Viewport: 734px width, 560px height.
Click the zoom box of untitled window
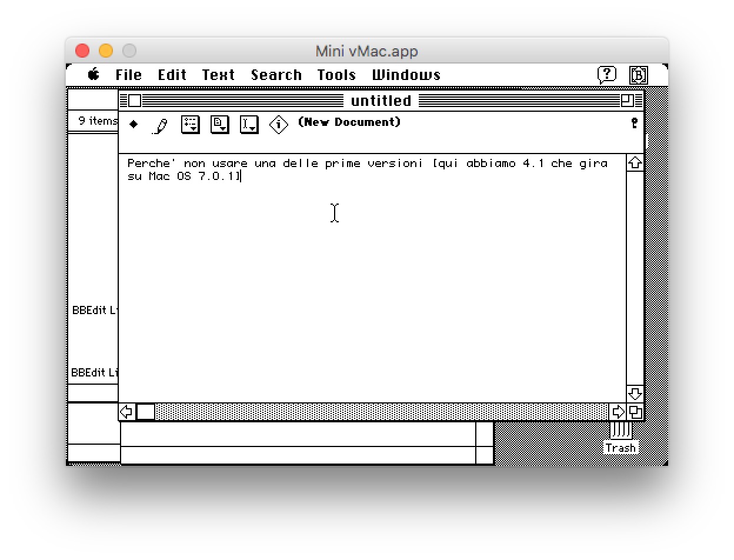click(628, 101)
